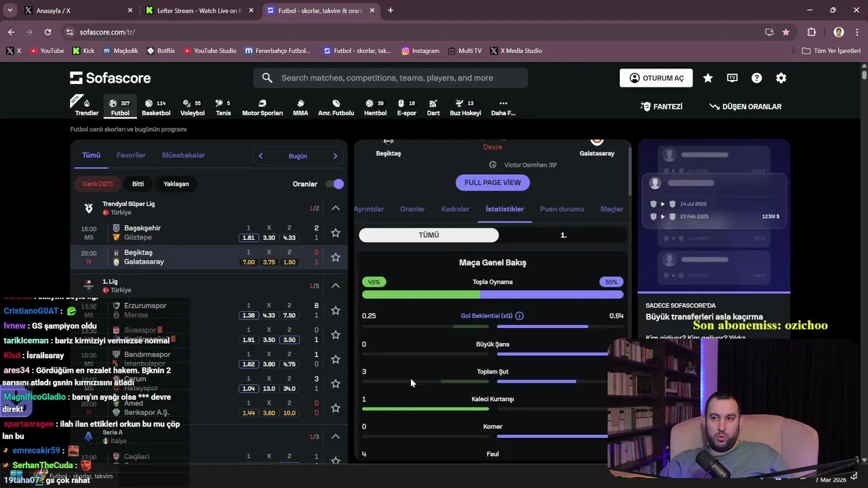Open Amr. Futbolu category
Viewport: 868px width, 488px height.
336,107
